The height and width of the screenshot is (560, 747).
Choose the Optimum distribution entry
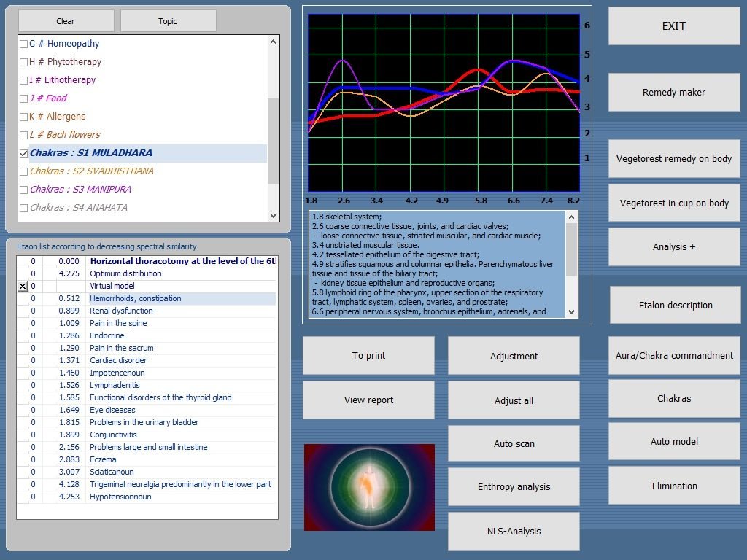click(x=125, y=273)
